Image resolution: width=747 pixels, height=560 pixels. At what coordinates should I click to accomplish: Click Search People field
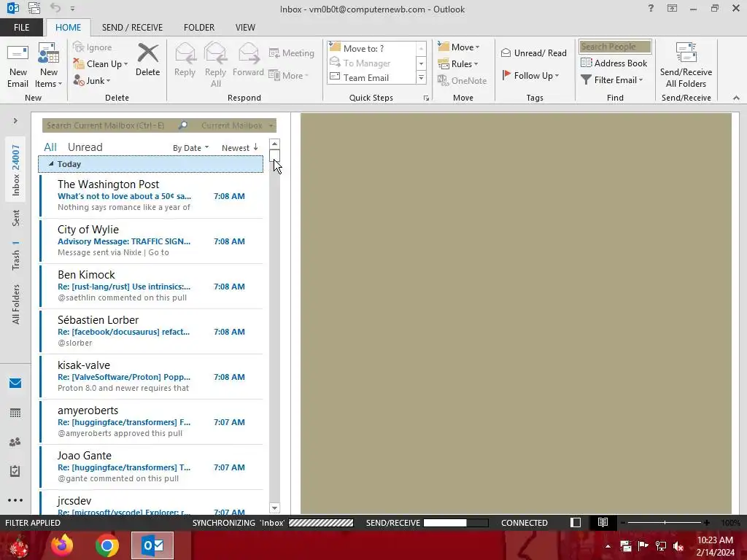pos(615,47)
